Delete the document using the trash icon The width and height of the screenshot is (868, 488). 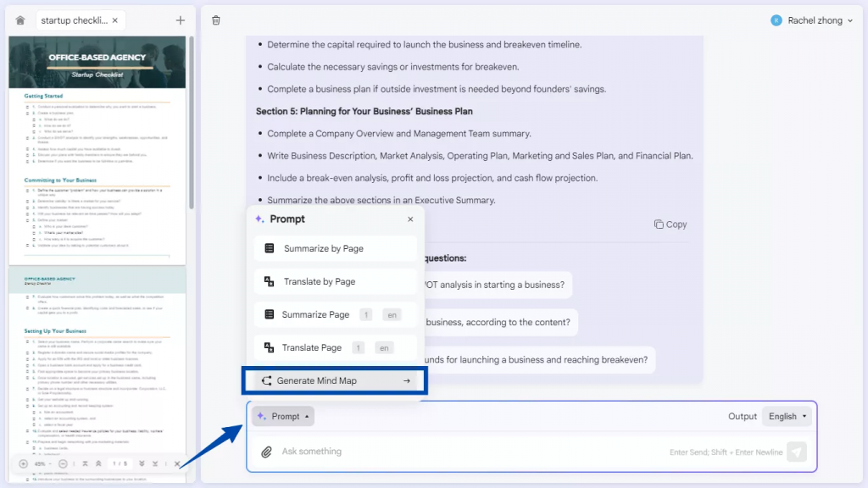click(215, 19)
